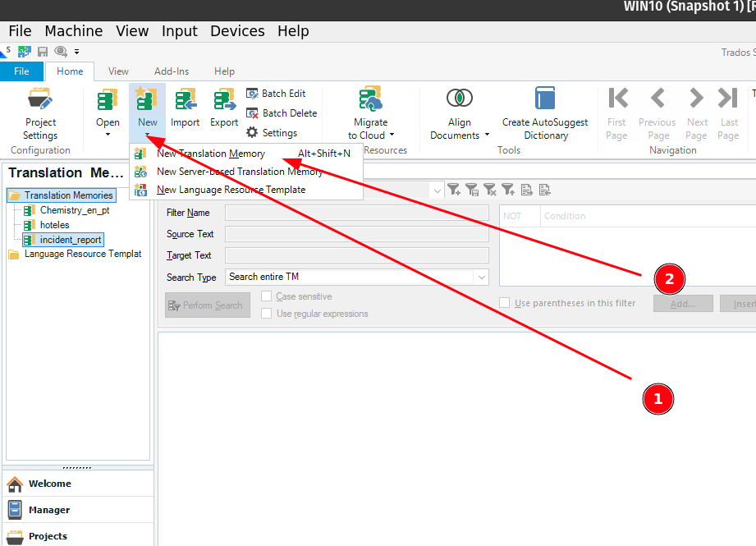Select the Home ribbon tab
The width and height of the screenshot is (756, 546).
pos(70,71)
